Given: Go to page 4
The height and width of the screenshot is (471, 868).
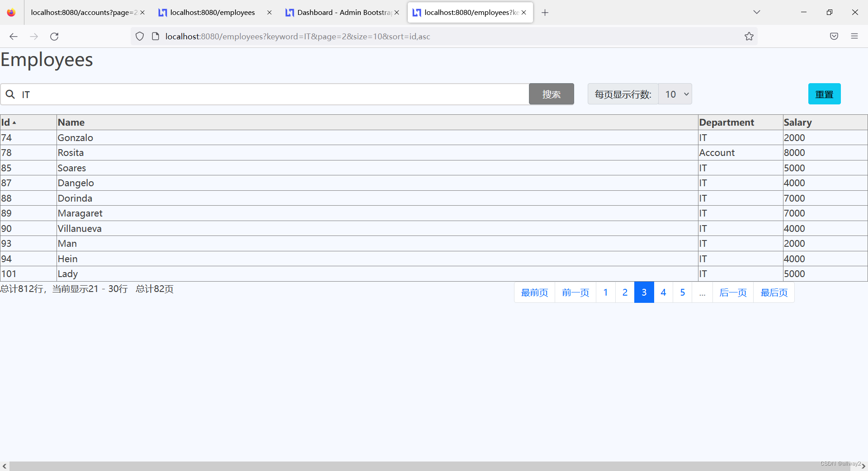Looking at the screenshot, I should coord(663,292).
